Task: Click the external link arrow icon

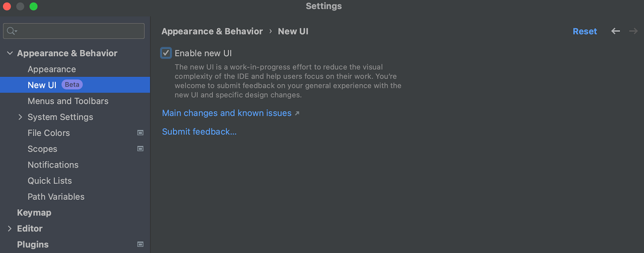Action: 297,113
